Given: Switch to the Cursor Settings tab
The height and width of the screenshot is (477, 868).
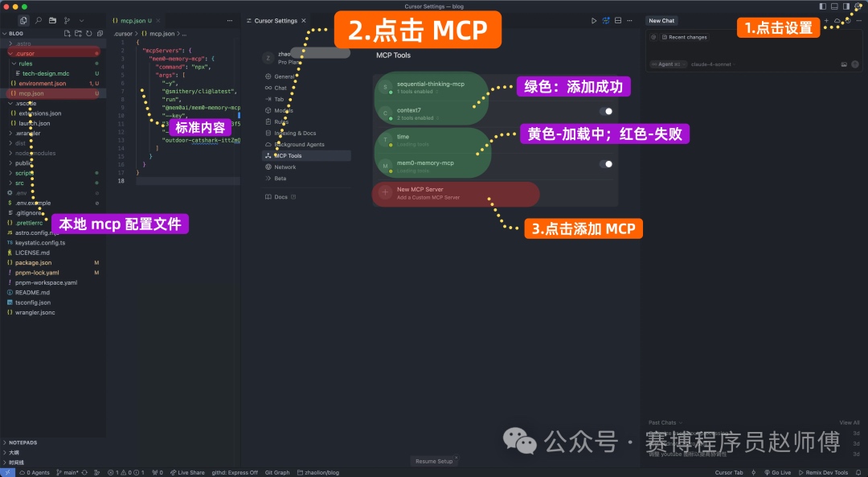Looking at the screenshot, I should click(x=276, y=20).
